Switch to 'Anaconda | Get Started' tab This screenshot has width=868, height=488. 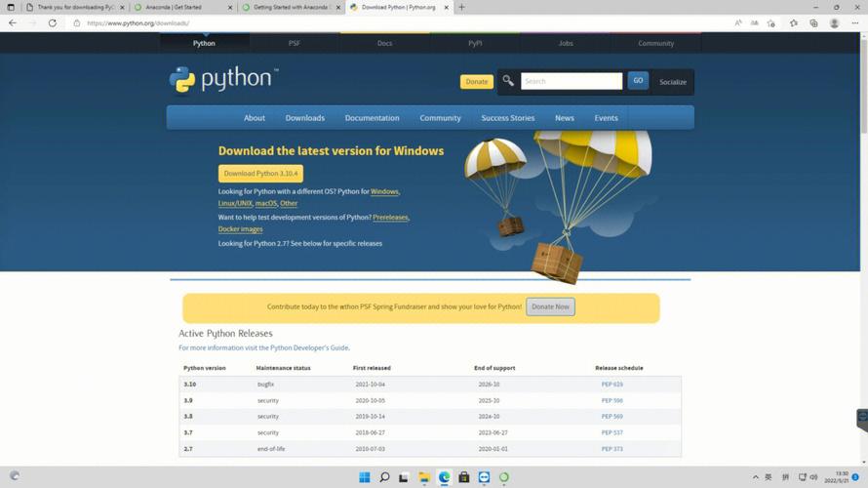[183, 7]
